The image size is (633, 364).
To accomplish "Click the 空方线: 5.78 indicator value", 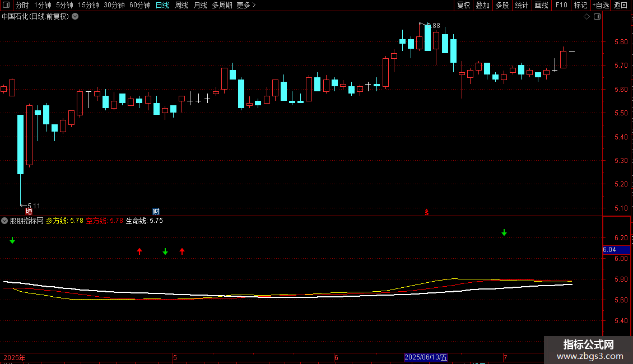I will 105,221.
